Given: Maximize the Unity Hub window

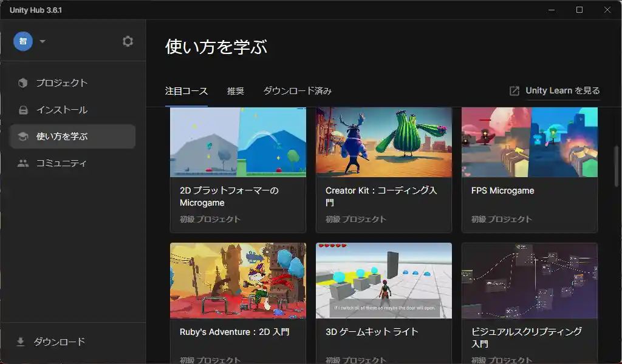Looking at the screenshot, I should (x=579, y=10).
